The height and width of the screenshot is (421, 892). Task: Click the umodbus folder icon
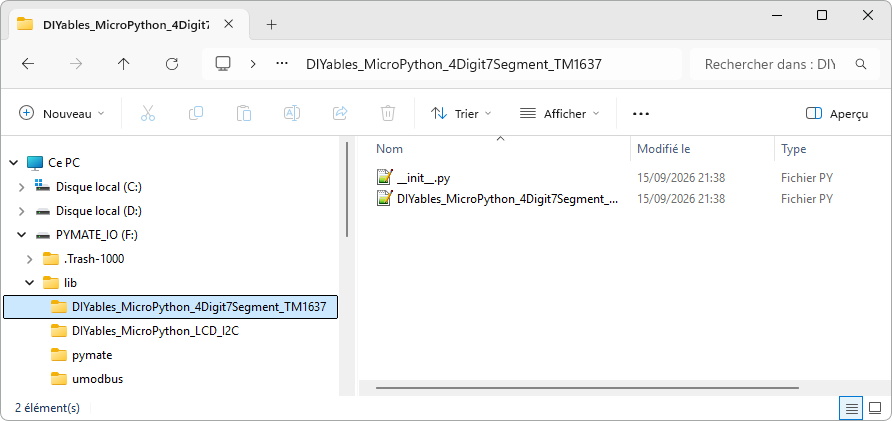[59, 379]
